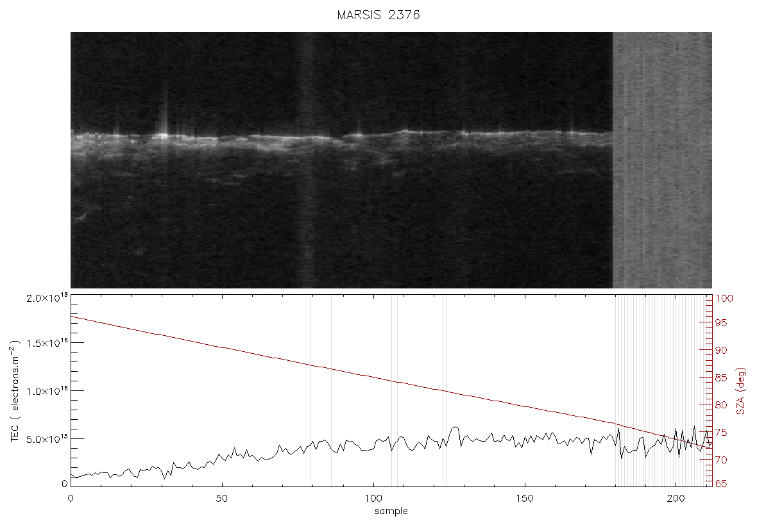Click the 1.0×10¹⁶ y-axis tick label
Viewport: 757px width, 532px height.
coord(47,391)
